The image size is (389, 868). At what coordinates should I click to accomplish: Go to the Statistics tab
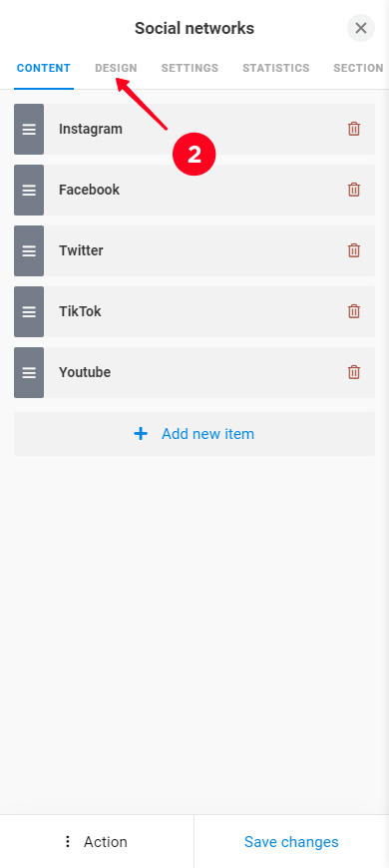click(276, 68)
